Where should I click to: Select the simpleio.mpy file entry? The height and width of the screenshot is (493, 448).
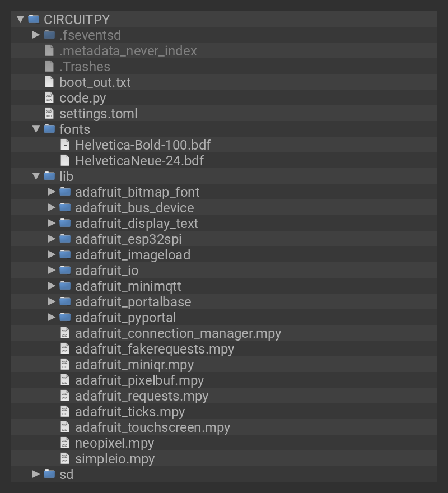pyautogui.click(x=115, y=459)
